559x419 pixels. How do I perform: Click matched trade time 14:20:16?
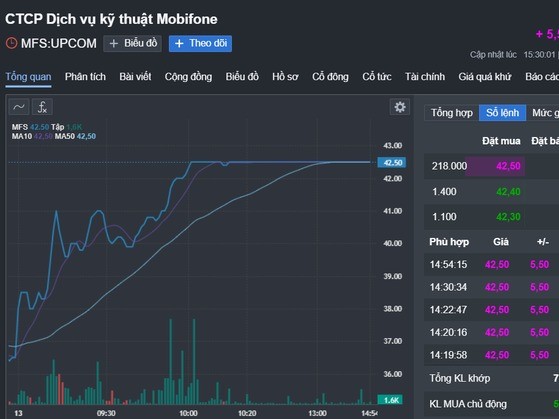pyautogui.click(x=448, y=332)
